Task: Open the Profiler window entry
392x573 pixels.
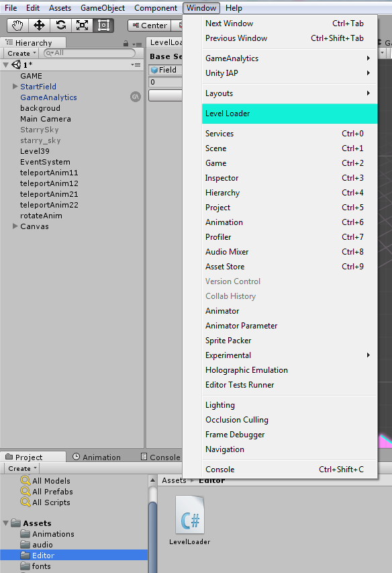Action: (289, 237)
